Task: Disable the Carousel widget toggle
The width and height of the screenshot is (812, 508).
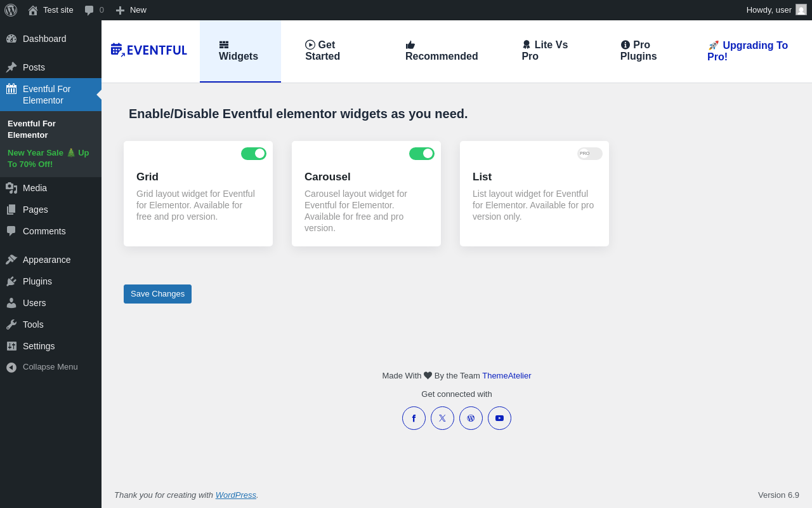Action: coord(422,154)
